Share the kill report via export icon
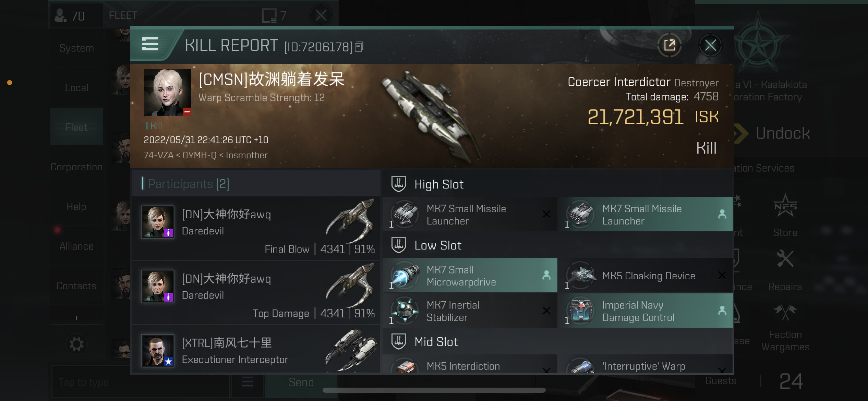The image size is (868, 401). (669, 45)
